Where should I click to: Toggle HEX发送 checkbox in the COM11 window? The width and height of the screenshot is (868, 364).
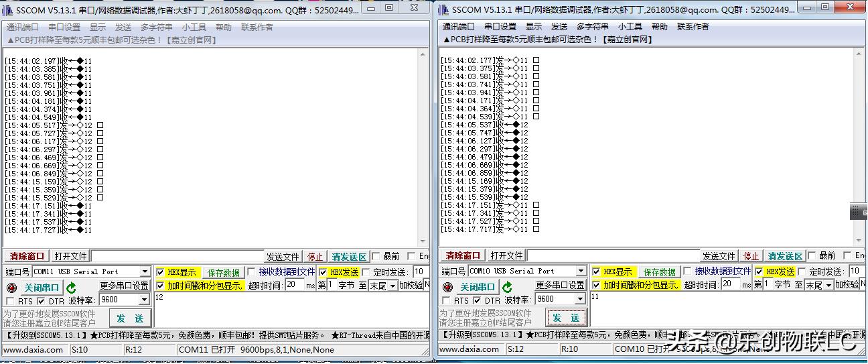(x=323, y=272)
